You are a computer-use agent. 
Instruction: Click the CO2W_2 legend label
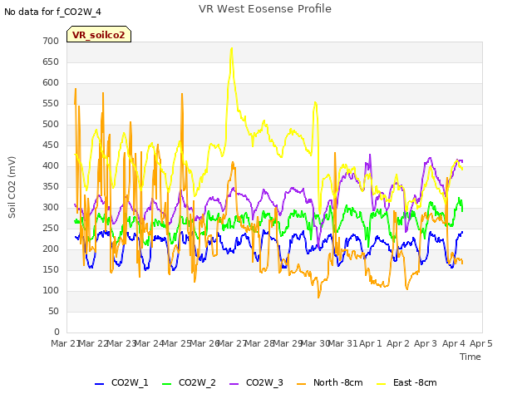(197, 382)
